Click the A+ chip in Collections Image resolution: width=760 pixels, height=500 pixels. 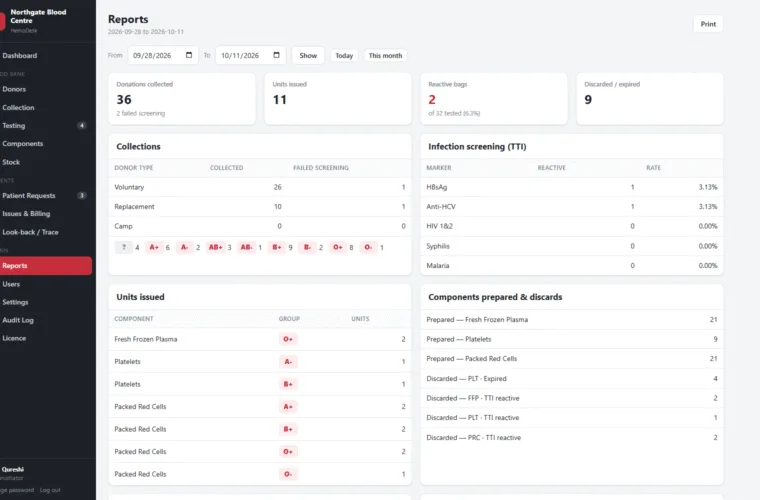coord(154,247)
